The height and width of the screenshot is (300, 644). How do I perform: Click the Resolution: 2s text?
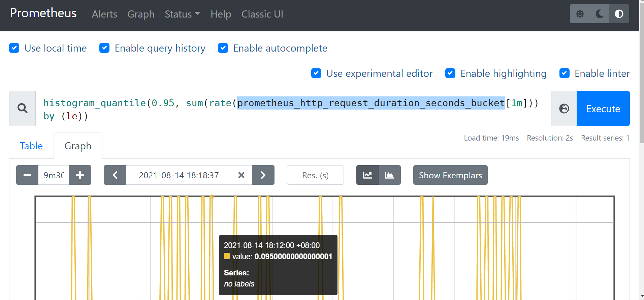[550, 138]
